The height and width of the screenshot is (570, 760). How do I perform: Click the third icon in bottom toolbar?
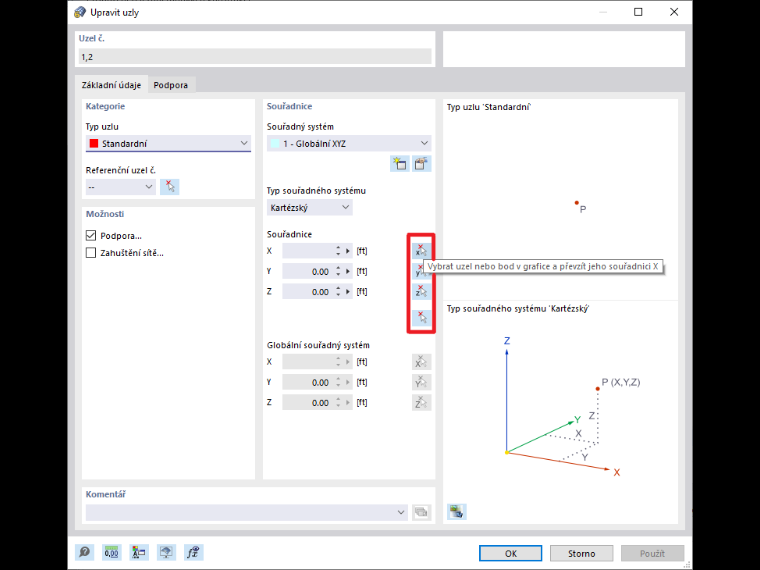point(139,552)
